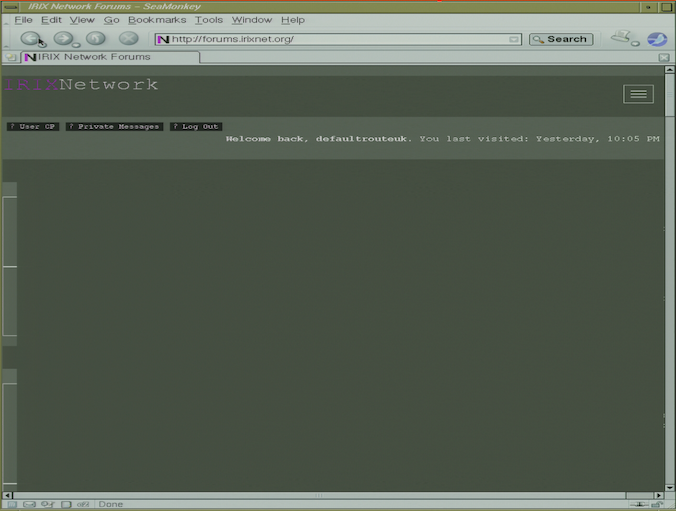Go back with the Back arrow button
This screenshot has width=676, height=511.
[x=30, y=38]
